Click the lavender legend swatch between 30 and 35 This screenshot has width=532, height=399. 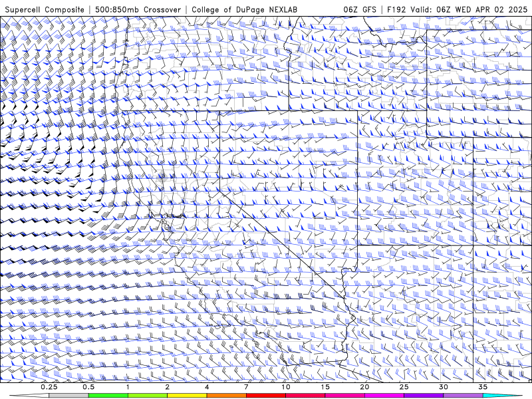click(x=463, y=396)
